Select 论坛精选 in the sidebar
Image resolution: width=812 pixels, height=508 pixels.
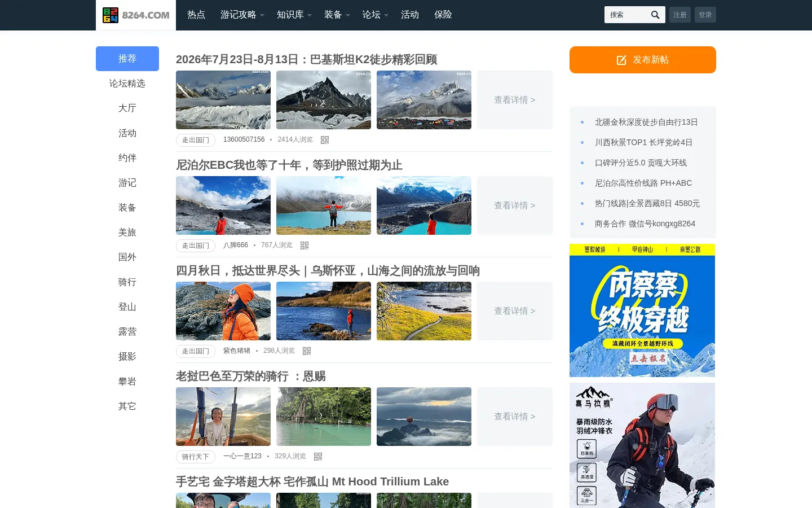point(127,84)
